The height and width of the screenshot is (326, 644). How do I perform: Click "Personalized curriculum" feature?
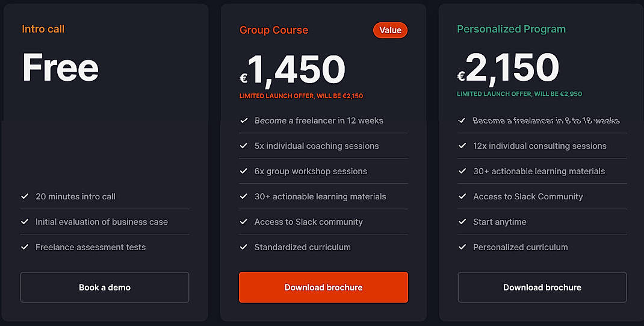[521, 247]
